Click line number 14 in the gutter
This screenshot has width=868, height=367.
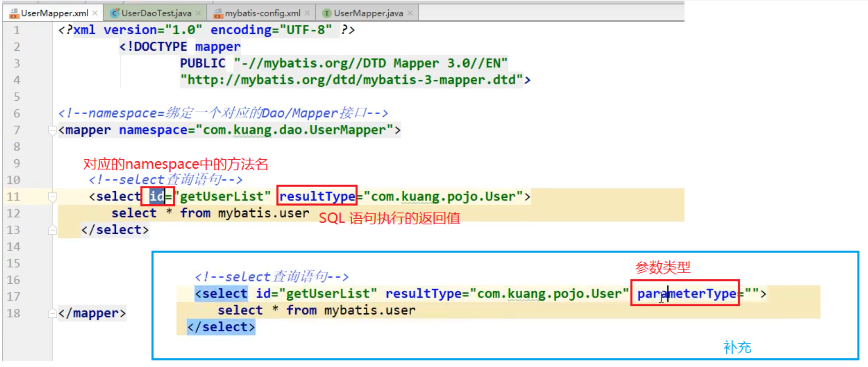13,247
